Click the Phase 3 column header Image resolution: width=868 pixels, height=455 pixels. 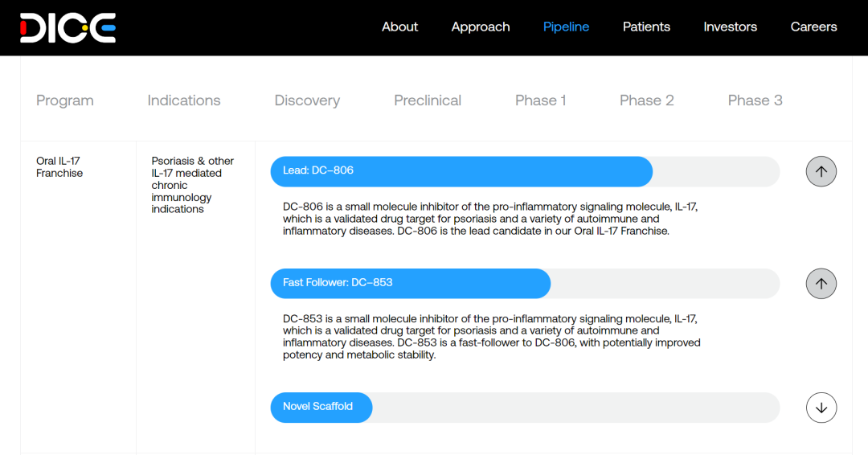pyautogui.click(x=755, y=100)
